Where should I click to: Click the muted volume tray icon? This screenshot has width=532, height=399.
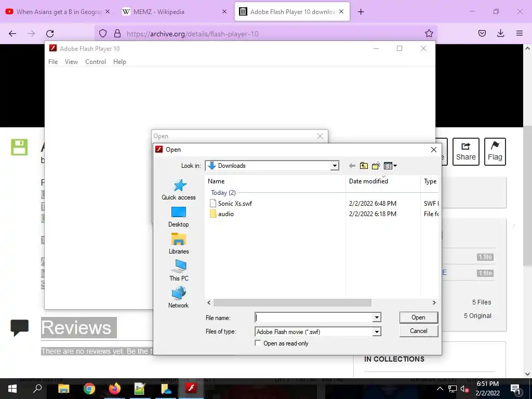point(464,389)
